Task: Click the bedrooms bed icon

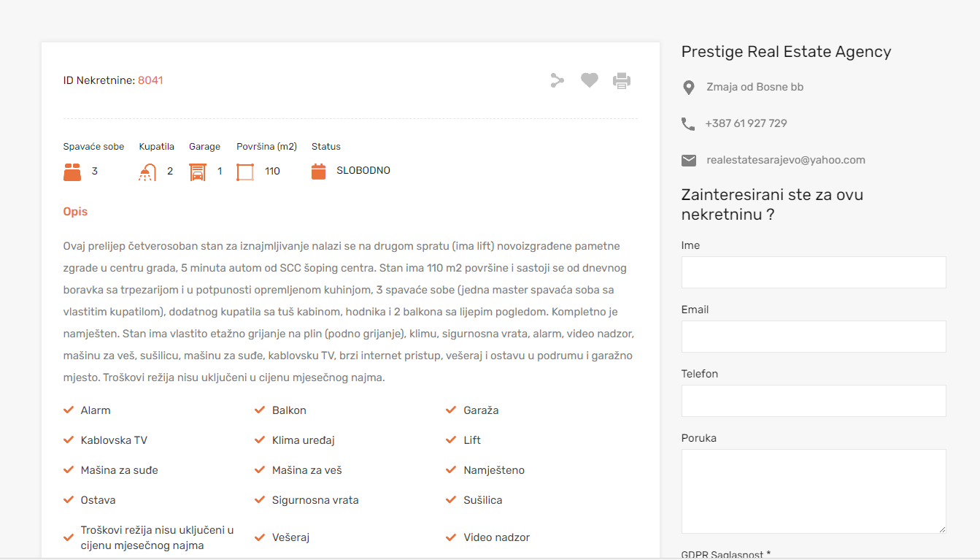Action: [72, 172]
